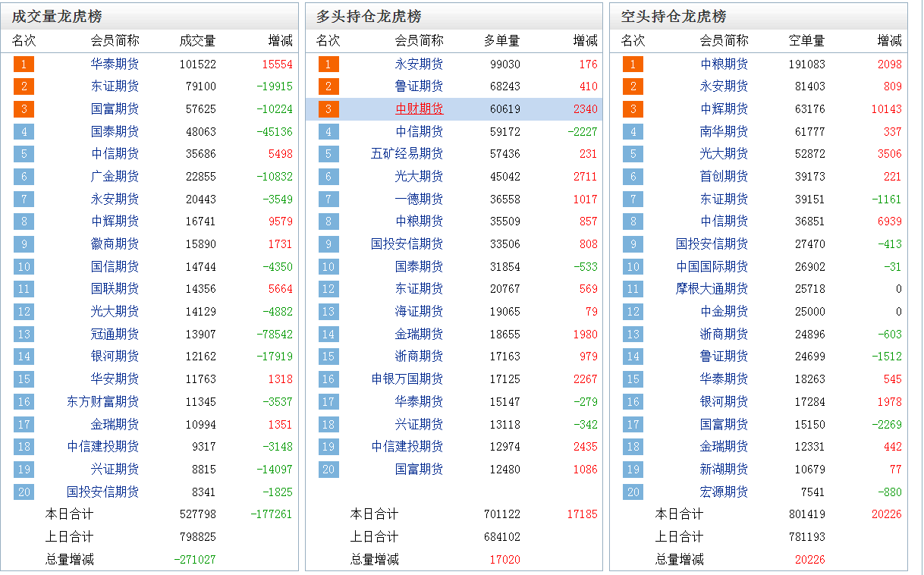Image resolution: width=924 pixels, height=575 pixels.
Task: Click the 成交量 column header
Action: (x=197, y=41)
